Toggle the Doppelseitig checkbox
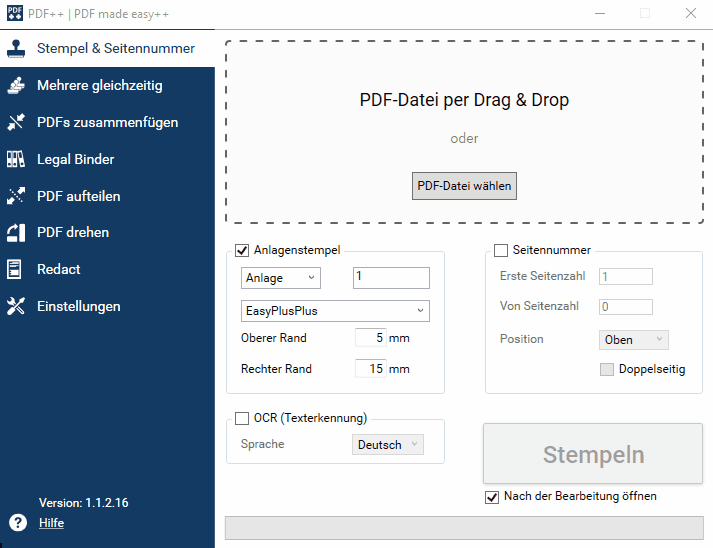The height and width of the screenshot is (548, 713). tap(607, 369)
